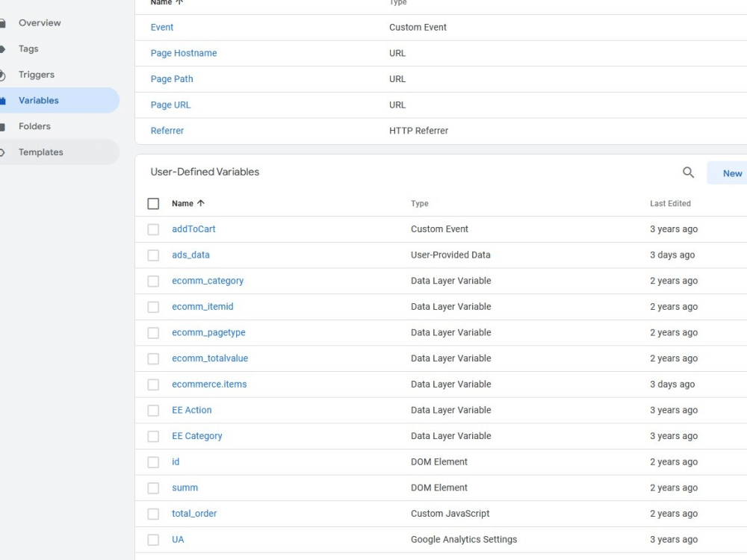Open the Page Hostname variable
747x560 pixels.
184,53
